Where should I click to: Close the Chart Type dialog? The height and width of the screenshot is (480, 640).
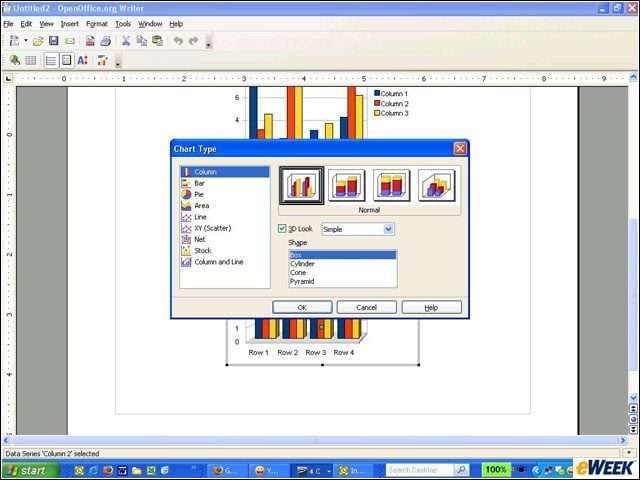pos(460,149)
